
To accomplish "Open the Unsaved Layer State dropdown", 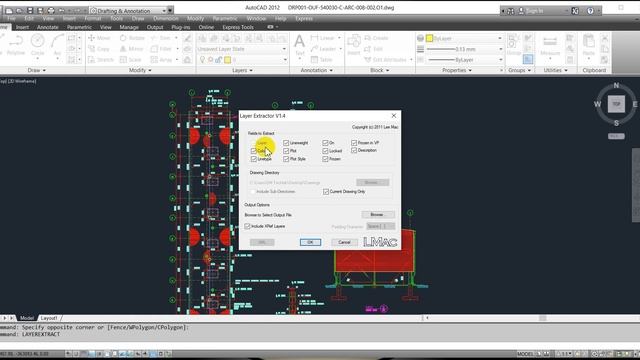I will pos(241,49).
